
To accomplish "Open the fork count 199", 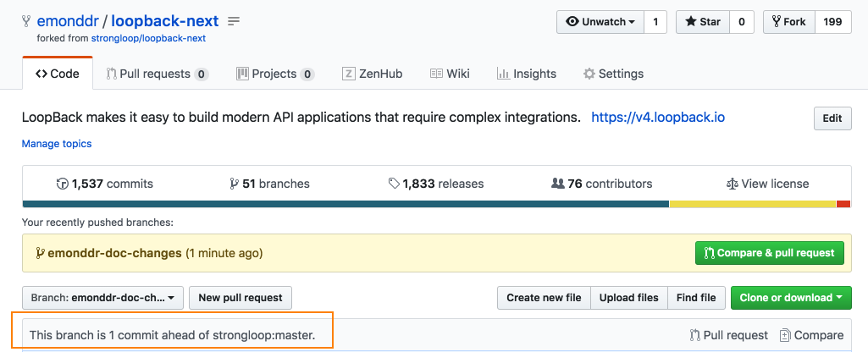I will (x=832, y=22).
